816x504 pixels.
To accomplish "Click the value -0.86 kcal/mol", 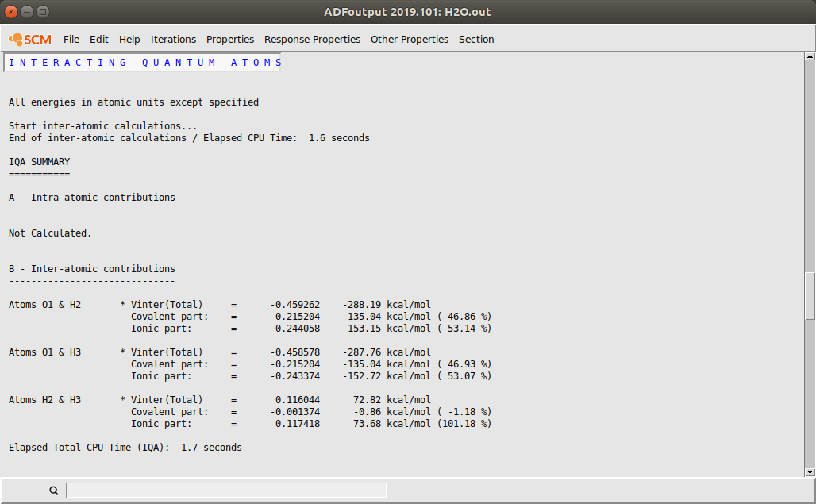I will (392, 412).
